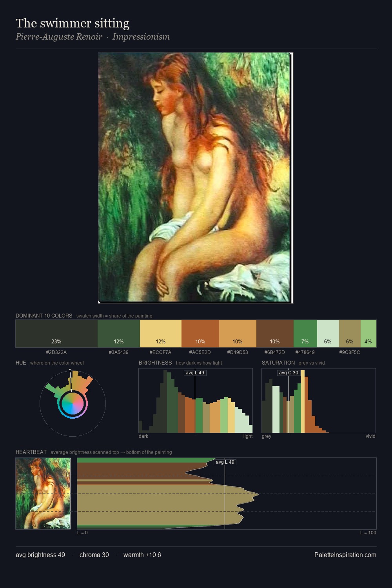Select hex label "#3A5439"

pyautogui.click(x=119, y=352)
